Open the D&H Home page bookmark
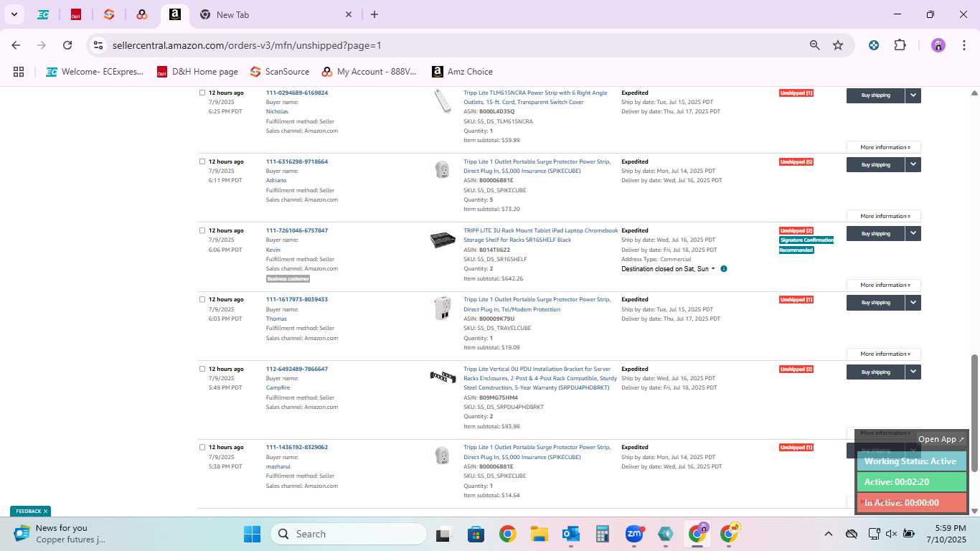Image resolution: width=980 pixels, height=551 pixels. 197,72
